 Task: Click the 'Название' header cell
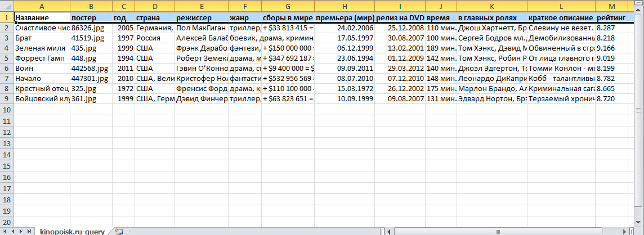click(42, 17)
